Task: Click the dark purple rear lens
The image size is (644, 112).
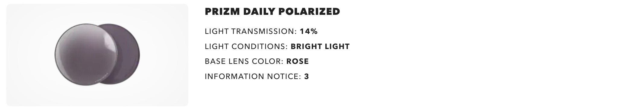Action: click(129, 54)
